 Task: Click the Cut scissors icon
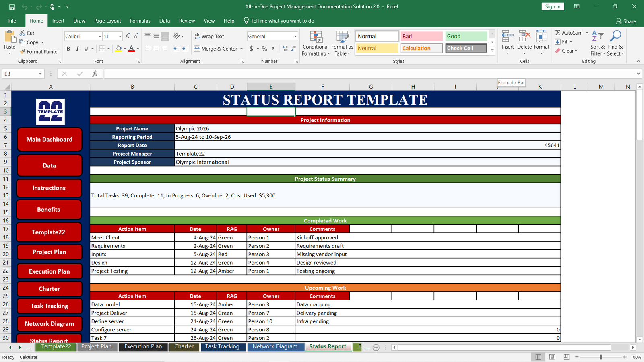pos(23,33)
